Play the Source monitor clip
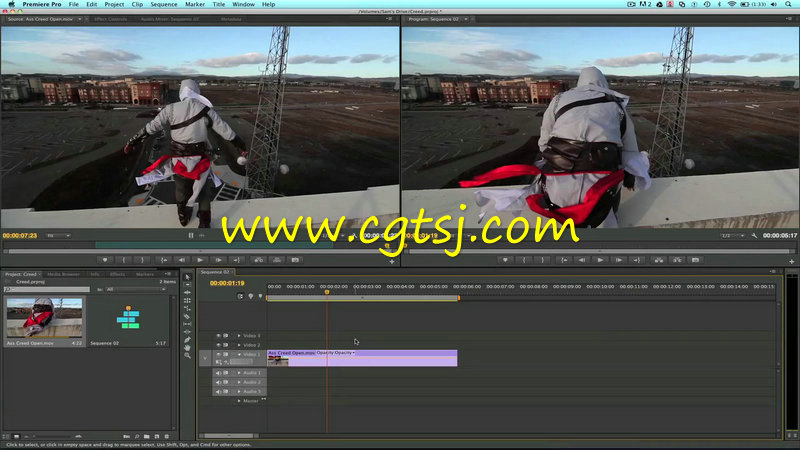Viewport: 800px width, 450px height. [200, 260]
